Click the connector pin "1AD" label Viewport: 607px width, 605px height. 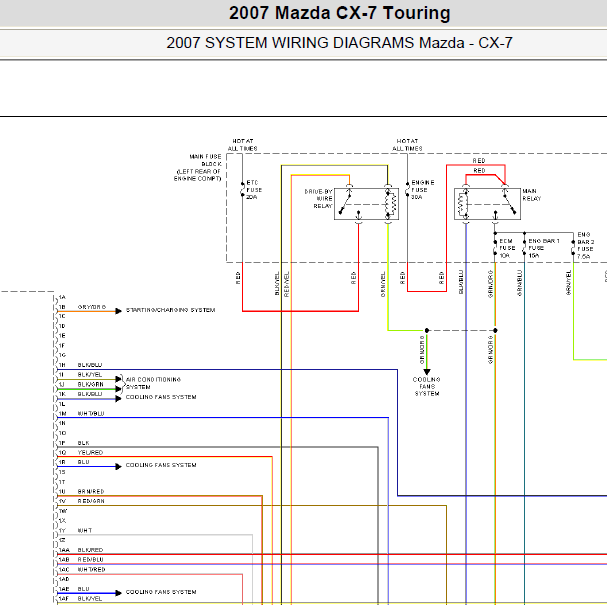tap(64, 579)
